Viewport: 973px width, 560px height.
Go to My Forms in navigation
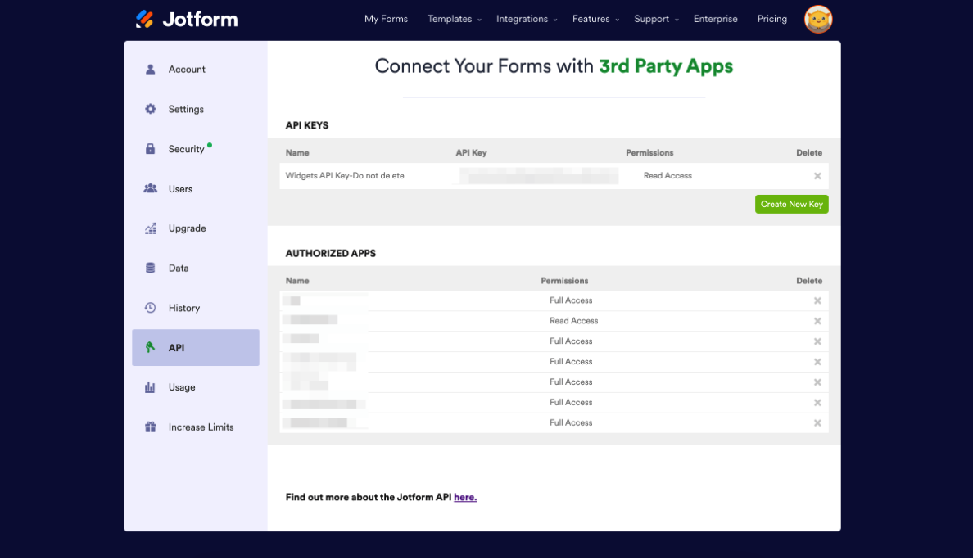(386, 19)
